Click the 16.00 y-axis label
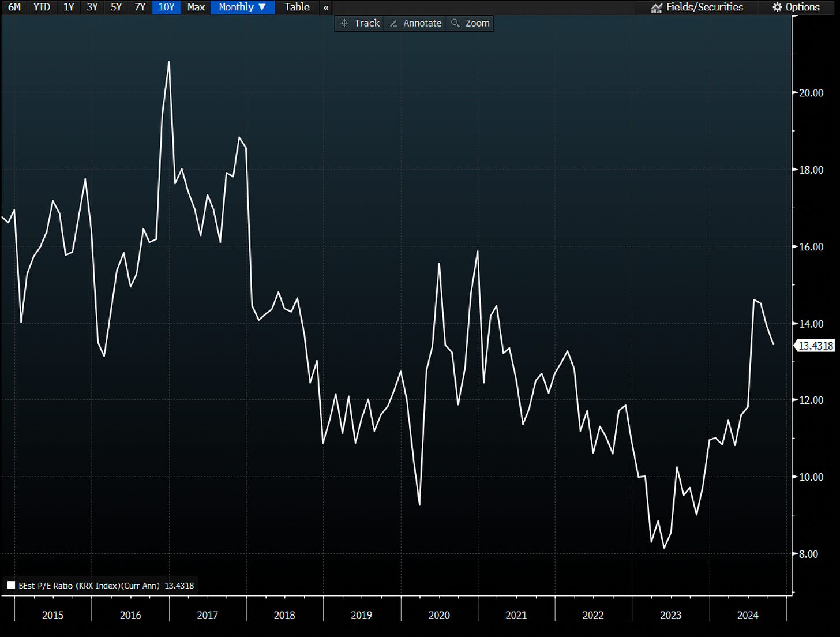840x637 pixels. point(811,246)
